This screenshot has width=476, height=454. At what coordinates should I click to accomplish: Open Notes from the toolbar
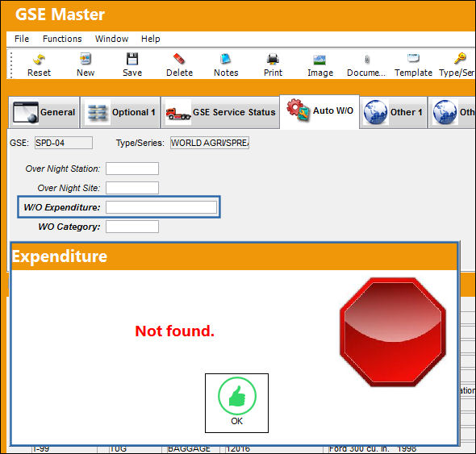pos(226,65)
